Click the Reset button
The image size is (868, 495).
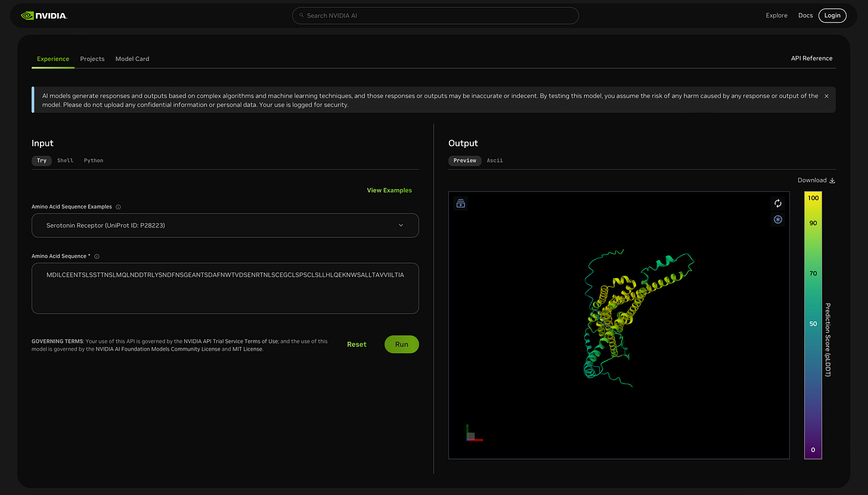(356, 344)
